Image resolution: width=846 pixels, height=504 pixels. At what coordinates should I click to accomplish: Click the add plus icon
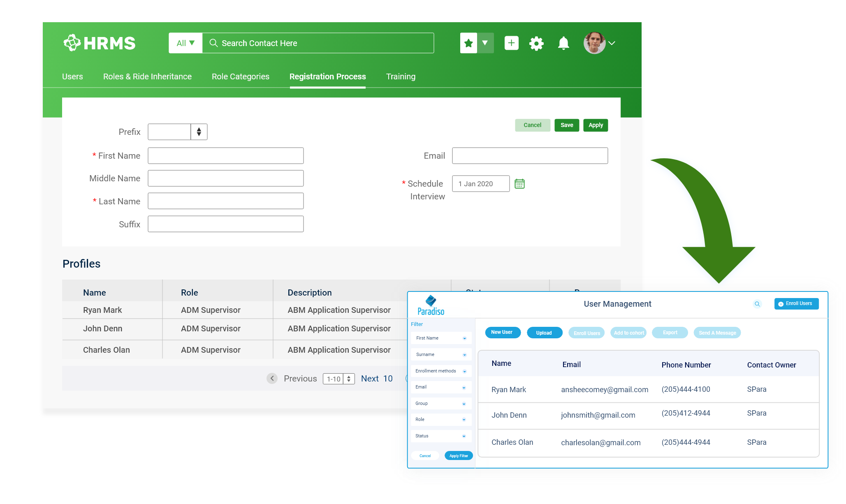tap(511, 43)
